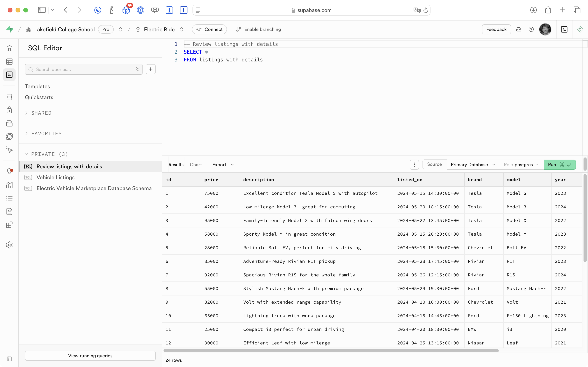The height and width of the screenshot is (367, 588).
Task: Open Database section icon in sidebar
Action: coord(9,97)
